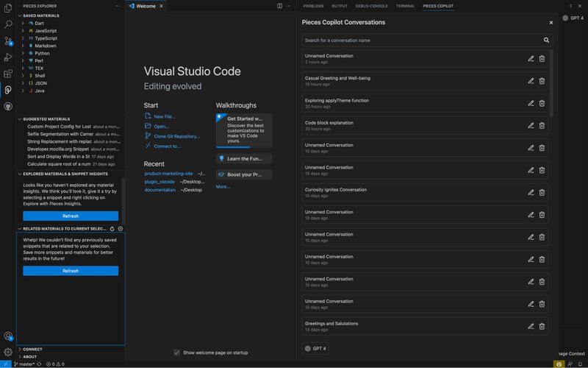Open the Manage gear in activity bar
This screenshot has height=368, width=588.
point(8,353)
